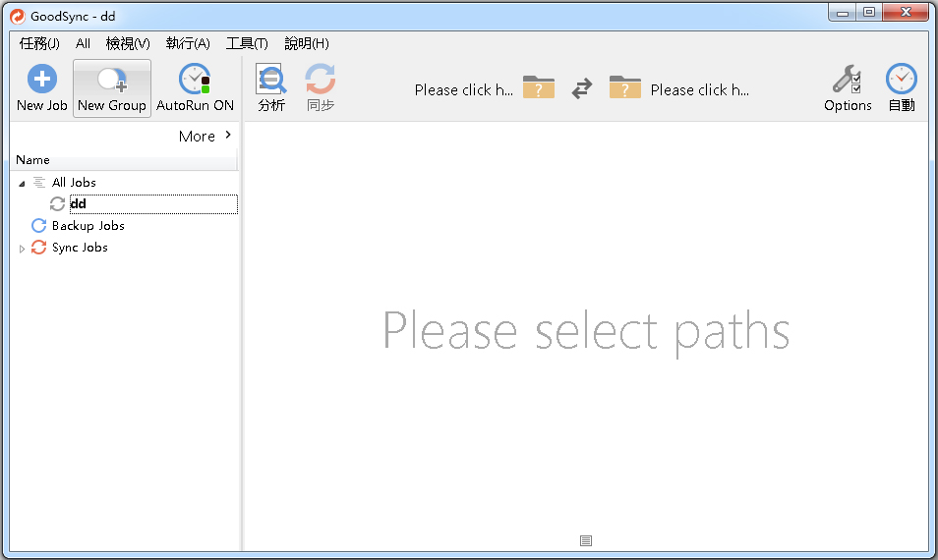
Task: Toggle the log panel icon at bottom
Action: point(586,541)
